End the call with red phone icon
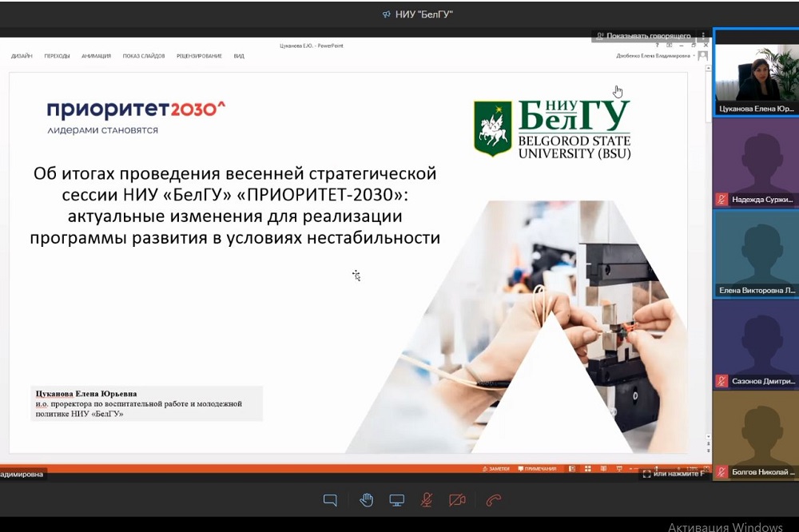 493,501
